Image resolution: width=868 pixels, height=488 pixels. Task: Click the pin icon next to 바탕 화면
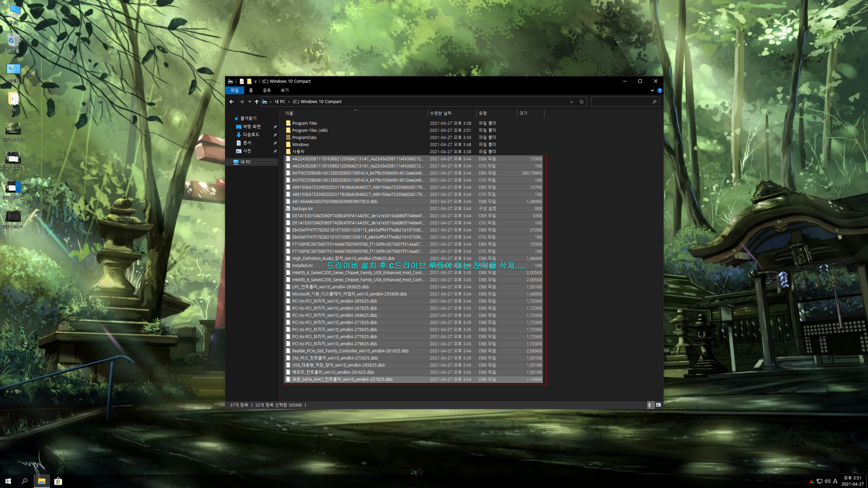point(275,127)
